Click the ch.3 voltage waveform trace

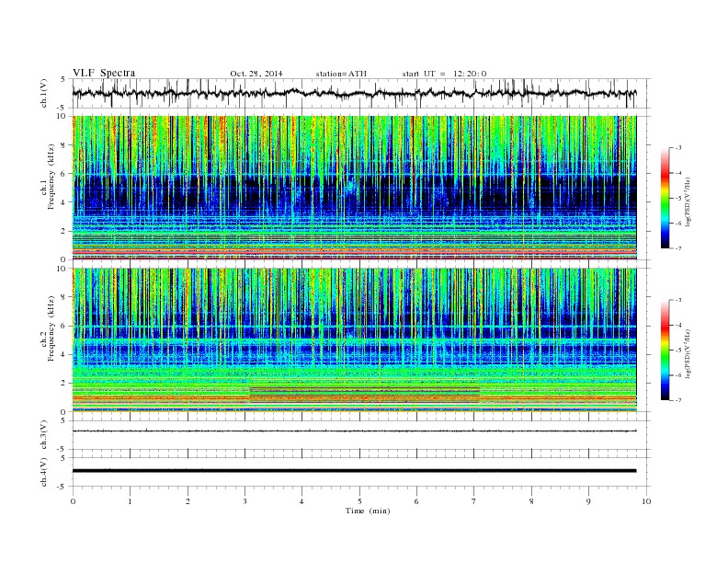pos(354,431)
